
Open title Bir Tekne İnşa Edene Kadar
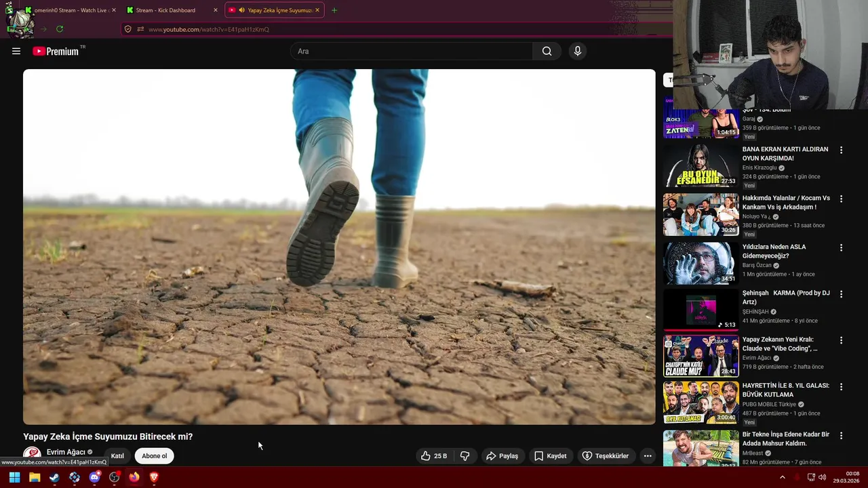(x=786, y=439)
